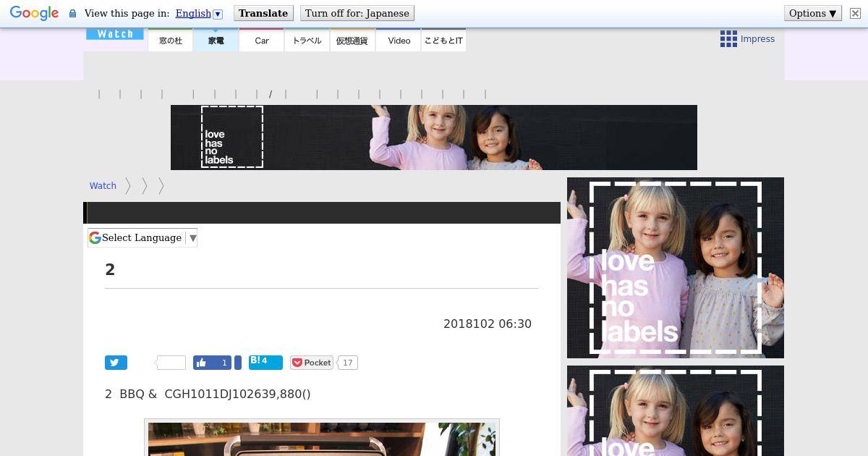Open the Select Language dropdown
Image resolution: width=868 pixels, height=456 pixels.
[142, 237]
